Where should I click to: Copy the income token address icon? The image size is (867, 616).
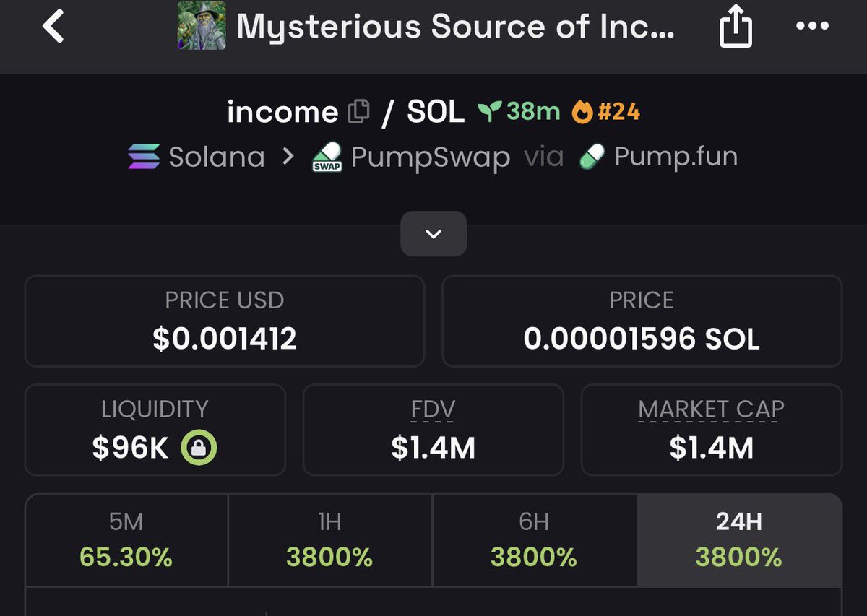tap(359, 112)
